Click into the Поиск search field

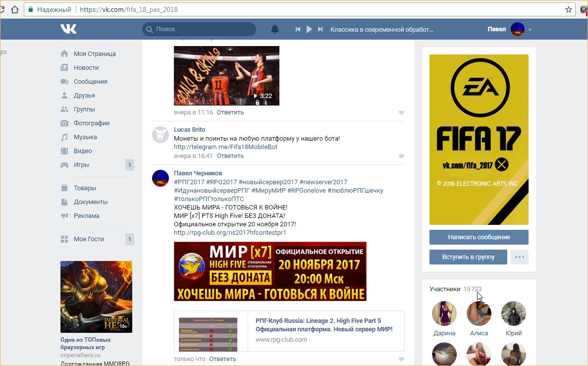tap(203, 29)
